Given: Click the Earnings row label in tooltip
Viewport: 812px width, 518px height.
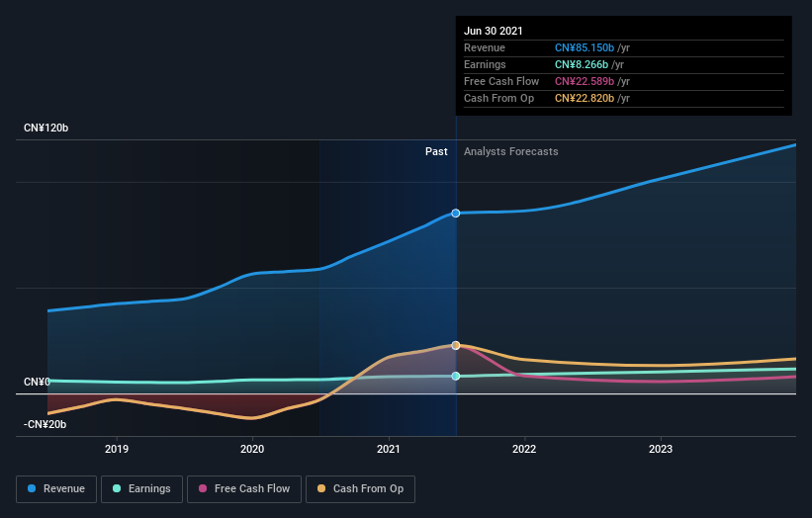Looking at the screenshot, I should pos(485,64).
